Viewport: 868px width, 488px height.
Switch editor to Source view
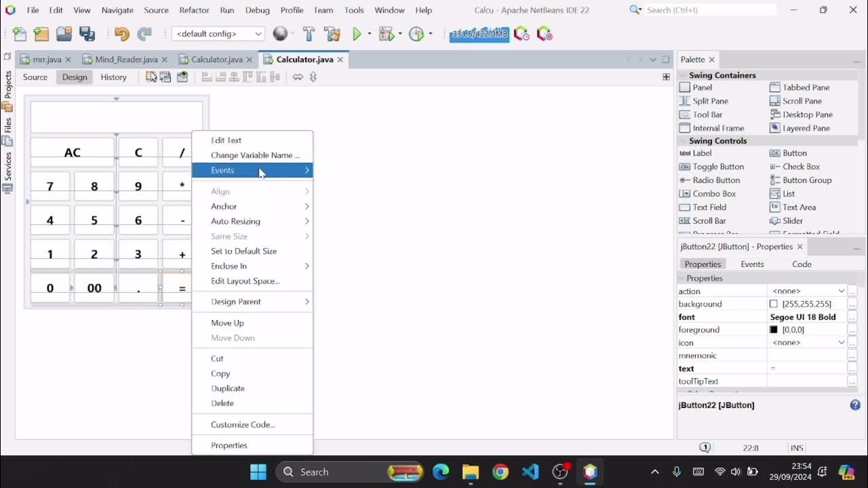coord(35,77)
